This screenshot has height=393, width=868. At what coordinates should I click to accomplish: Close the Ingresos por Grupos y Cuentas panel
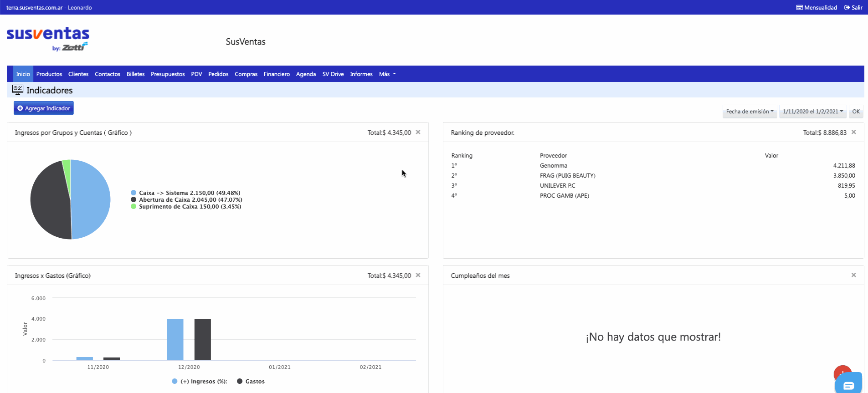[x=418, y=132]
